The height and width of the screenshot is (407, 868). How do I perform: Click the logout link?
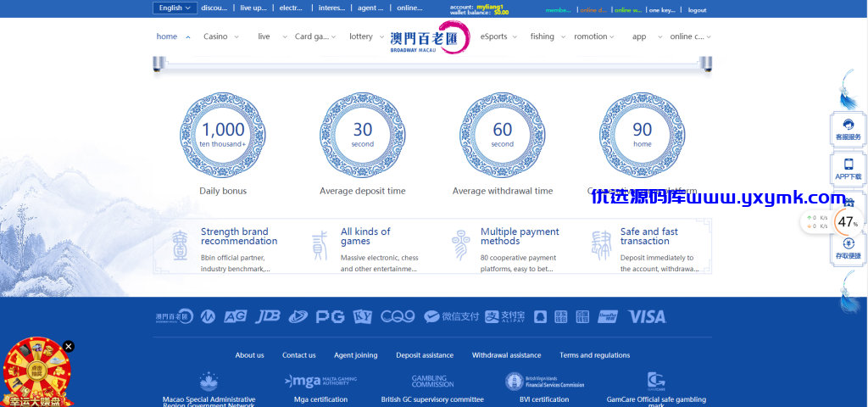(x=697, y=10)
